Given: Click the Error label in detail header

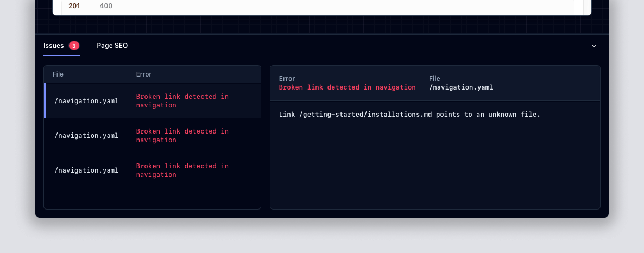Looking at the screenshot, I should tap(287, 79).
